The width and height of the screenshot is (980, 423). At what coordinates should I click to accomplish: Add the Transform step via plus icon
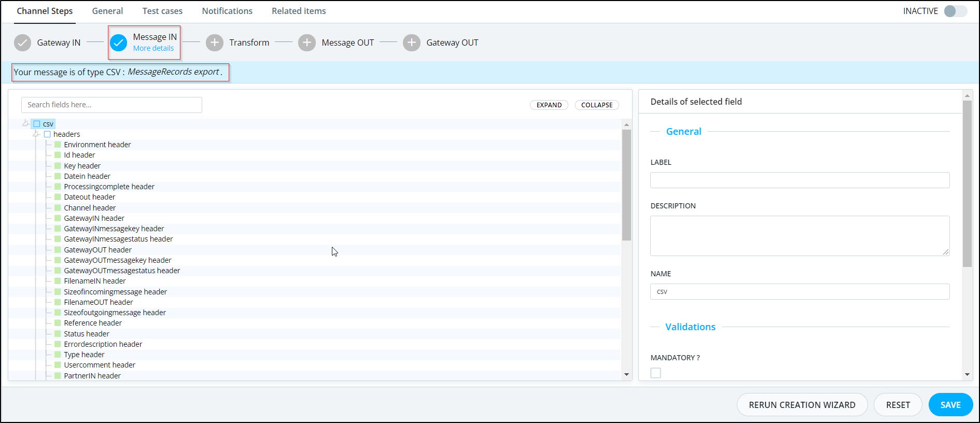(215, 43)
